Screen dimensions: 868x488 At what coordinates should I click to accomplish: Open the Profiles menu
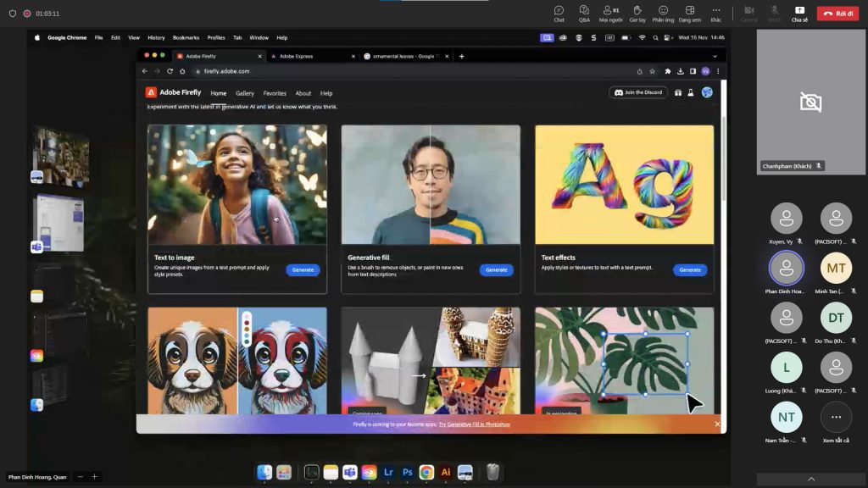pyautogui.click(x=216, y=37)
